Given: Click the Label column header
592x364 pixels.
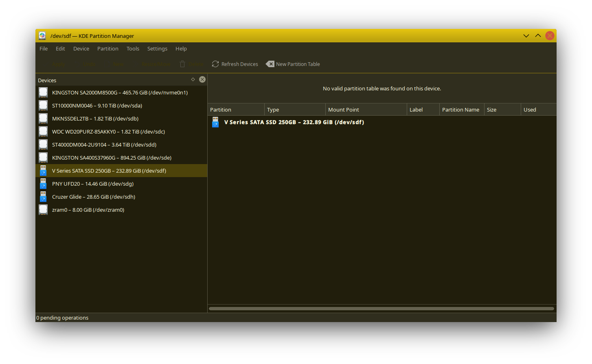Looking at the screenshot, I should tap(423, 110).
